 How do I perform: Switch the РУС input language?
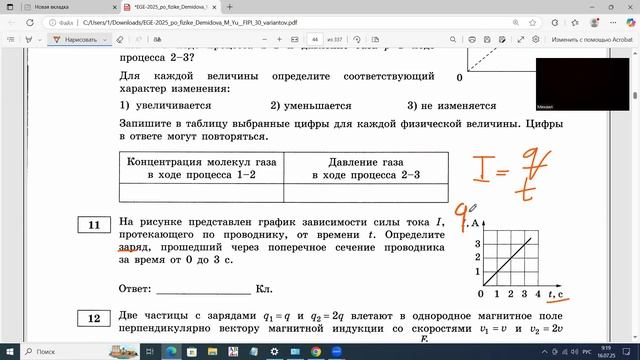click(x=587, y=351)
